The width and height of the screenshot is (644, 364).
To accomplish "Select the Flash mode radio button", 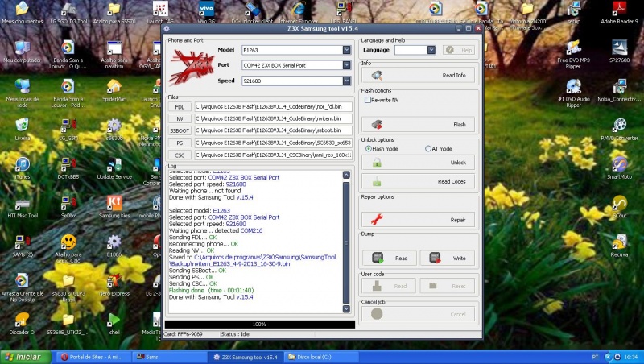I will [369, 149].
